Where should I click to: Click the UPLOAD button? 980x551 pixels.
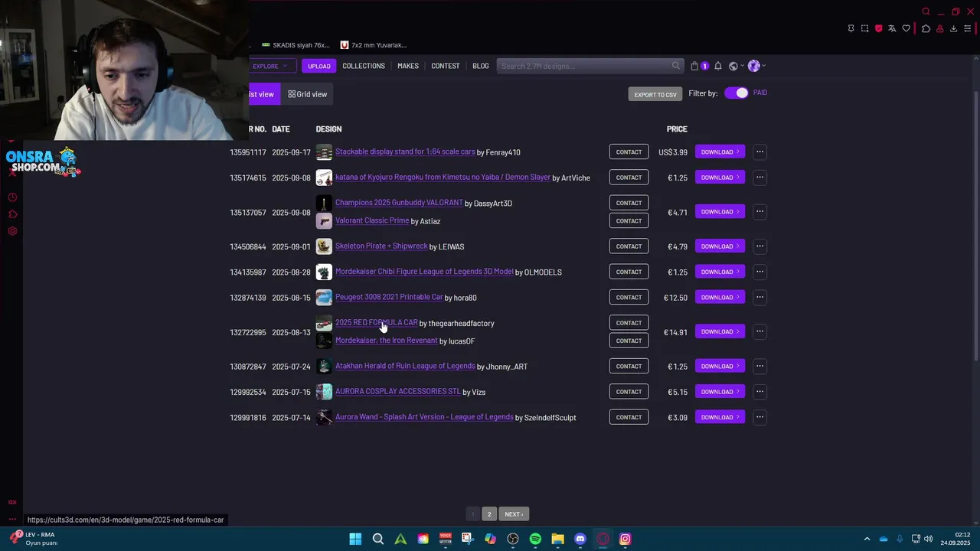point(318,66)
